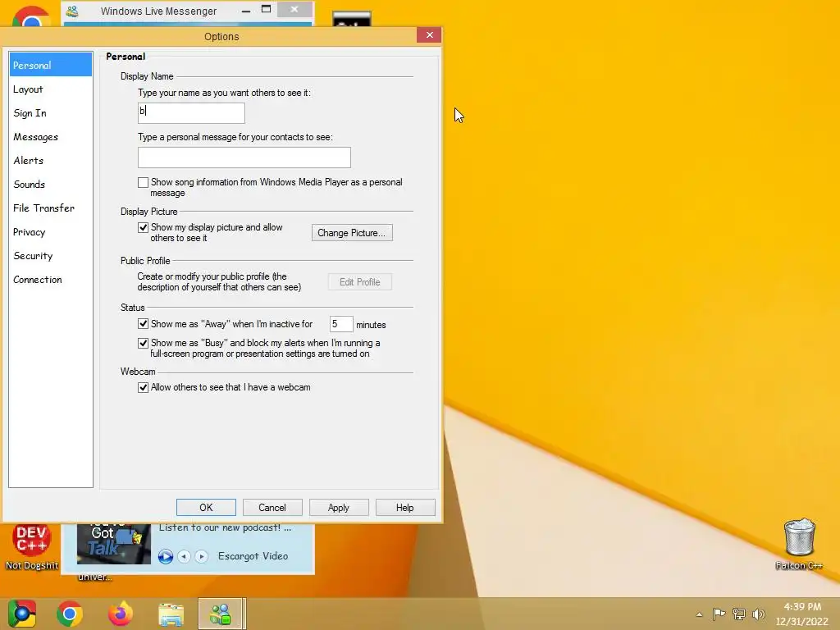Image resolution: width=840 pixels, height=630 pixels.
Task: Confirm the options with OK
Action: pyautogui.click(x=206, y=507)
